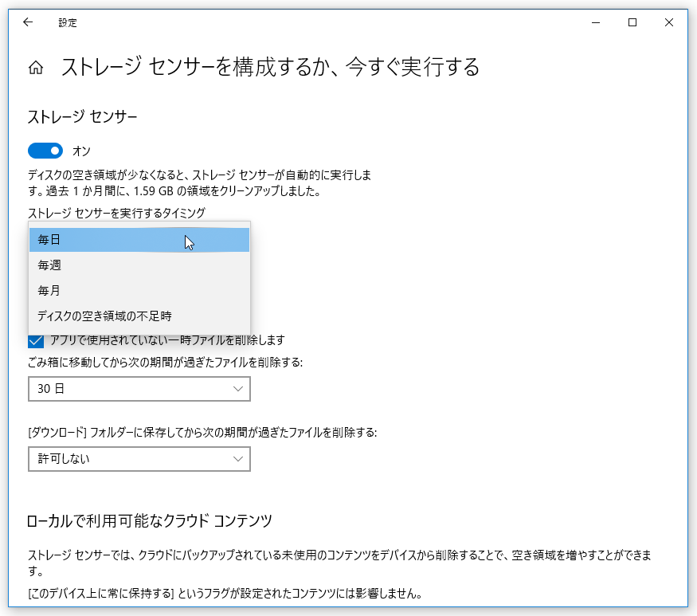Click the [ダウンロード] フォルダー label text
697x616 pixels.
tap(202, 432)
